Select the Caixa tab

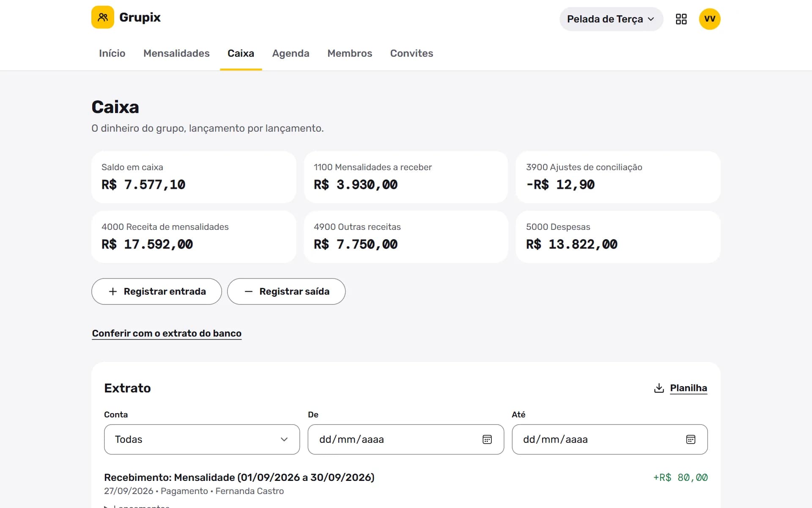tap(241, 53)
